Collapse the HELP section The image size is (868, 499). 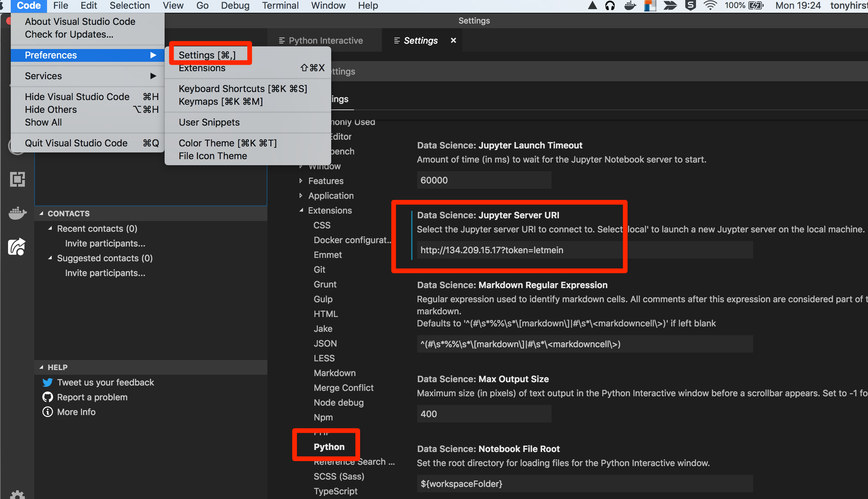point(41,367)
